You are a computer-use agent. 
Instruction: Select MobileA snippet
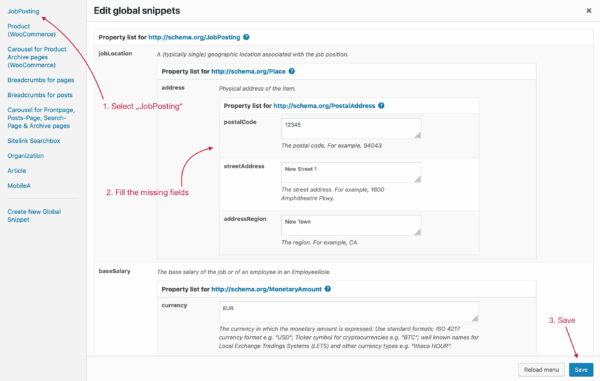[19, 186]
